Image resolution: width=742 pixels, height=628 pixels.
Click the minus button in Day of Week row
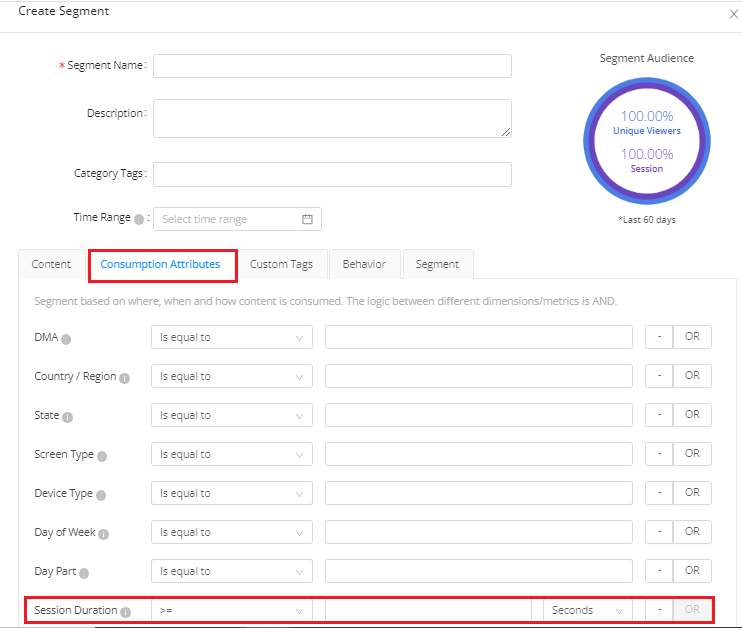click(x=659, y=532)
